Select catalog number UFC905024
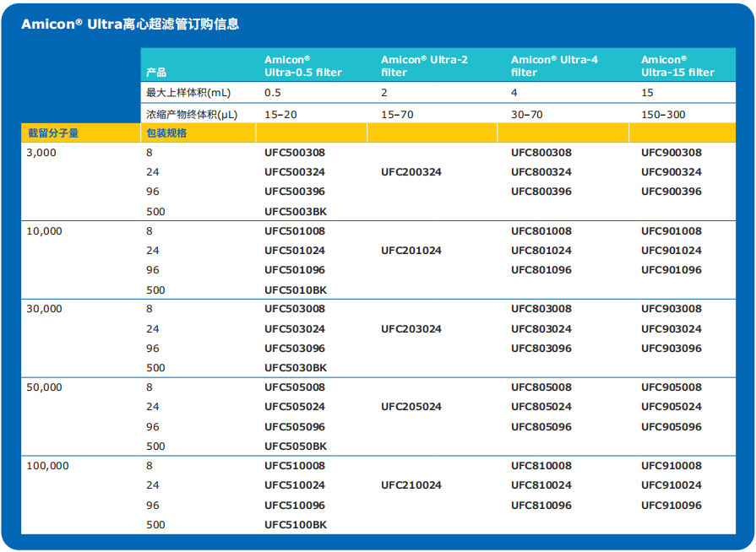Image resolution: width=756 pixels, height=552 pixels. 672,407
